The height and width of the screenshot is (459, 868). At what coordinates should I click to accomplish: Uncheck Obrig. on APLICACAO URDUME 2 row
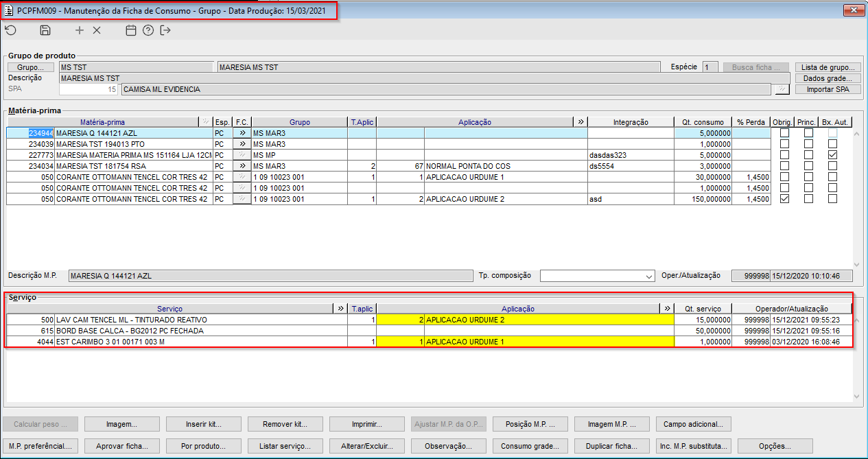point(784,199)
